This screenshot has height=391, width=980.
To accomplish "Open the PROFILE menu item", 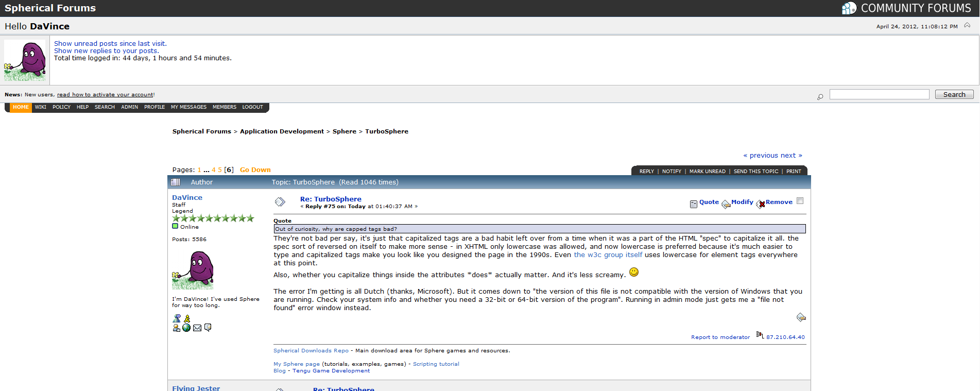I will pos(154,107).
